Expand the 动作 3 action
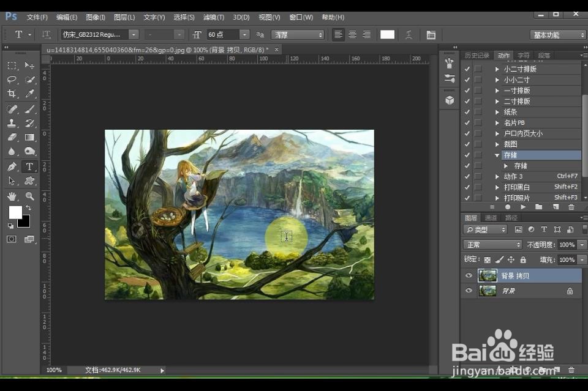588x391 pixels. tap(497, 176)
